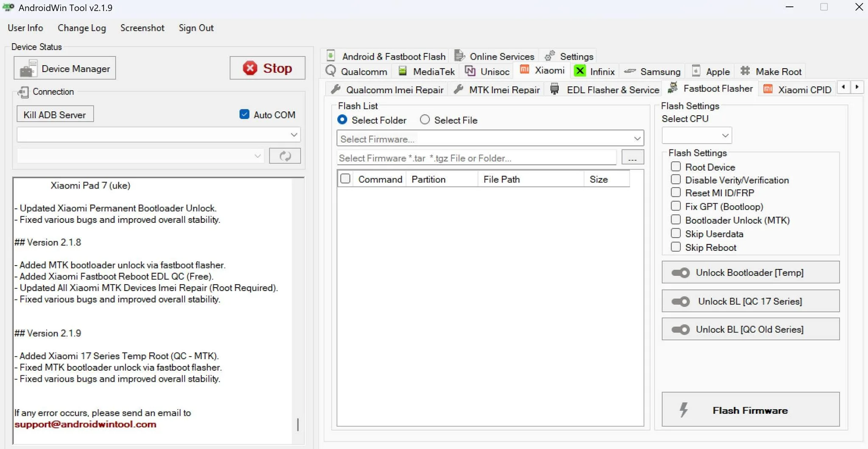
Task: Choose the Select Folder radio option
Action: click(342, 120)
